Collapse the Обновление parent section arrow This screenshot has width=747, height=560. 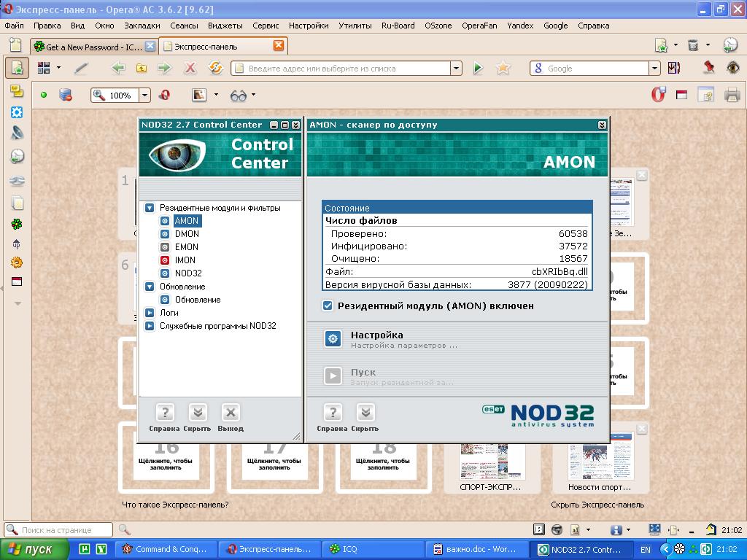click(150, 287)
